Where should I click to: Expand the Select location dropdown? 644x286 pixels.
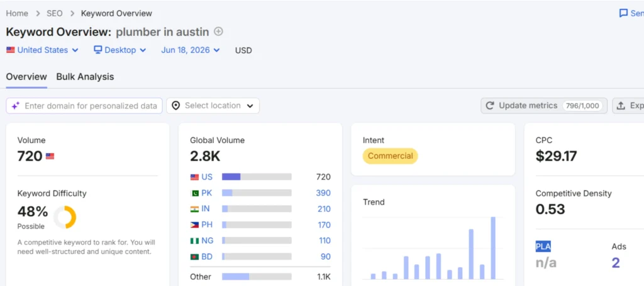(x=213, y=106)
